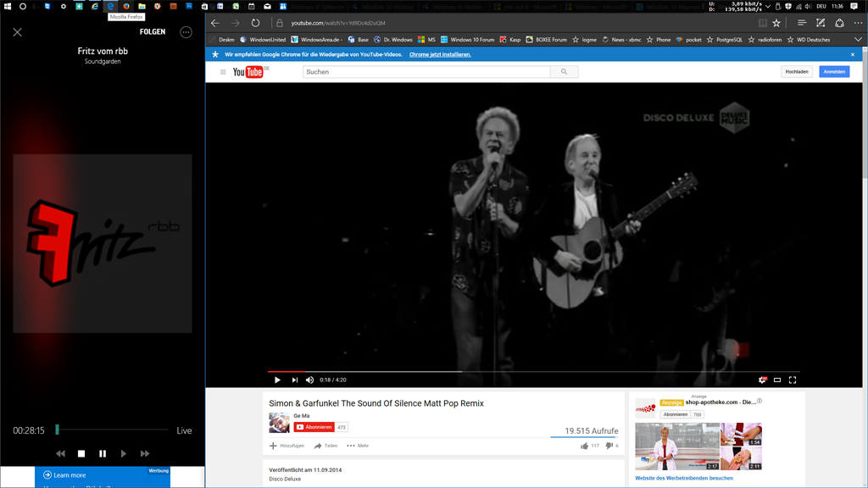Open the PostgreSQL bookmark

point(724,40)
